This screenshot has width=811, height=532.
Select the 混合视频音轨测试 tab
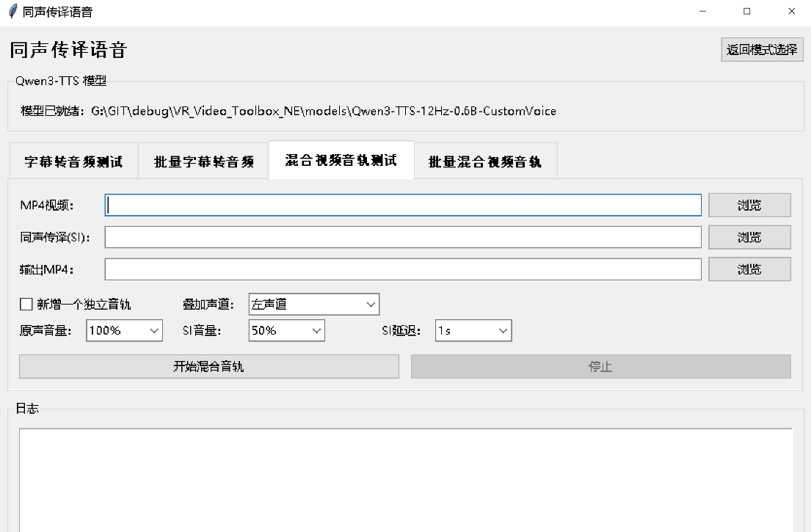pos(341,160)
